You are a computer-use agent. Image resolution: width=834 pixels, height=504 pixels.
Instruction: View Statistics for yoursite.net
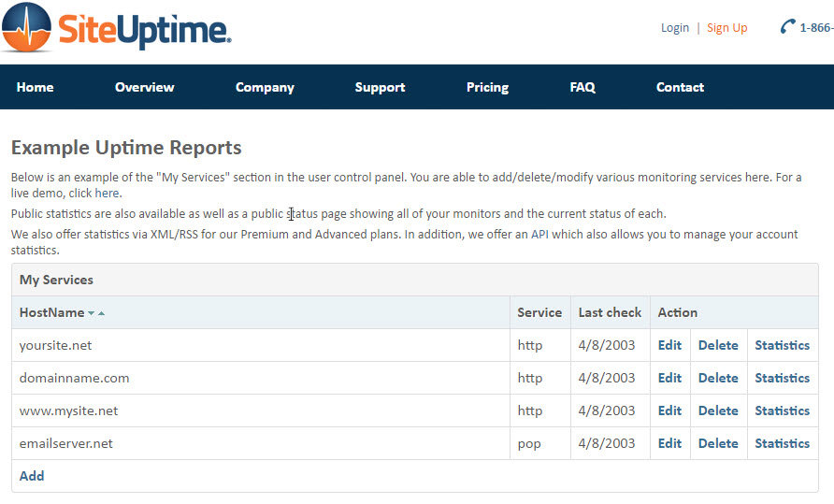(x=783, y=345)
